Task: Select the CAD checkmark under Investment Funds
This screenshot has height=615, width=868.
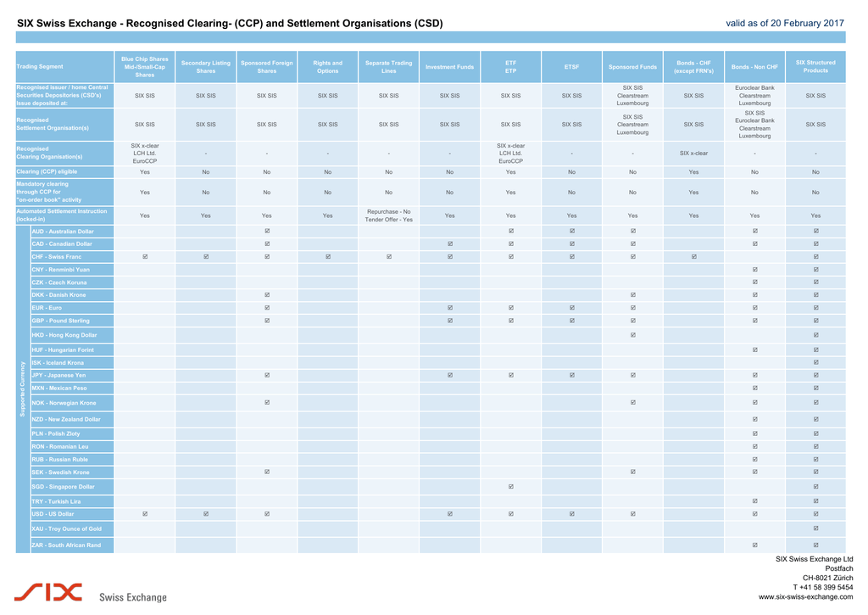Action: [450, 243]
